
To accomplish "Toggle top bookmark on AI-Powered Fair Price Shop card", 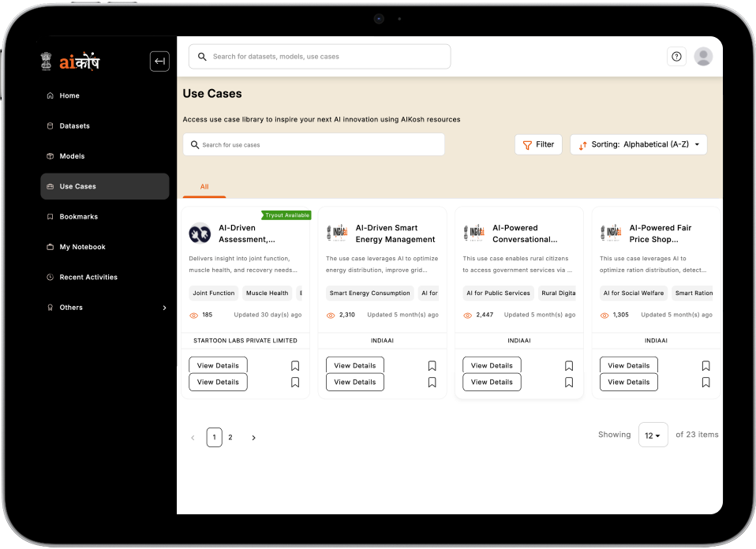I will point(705,366).
